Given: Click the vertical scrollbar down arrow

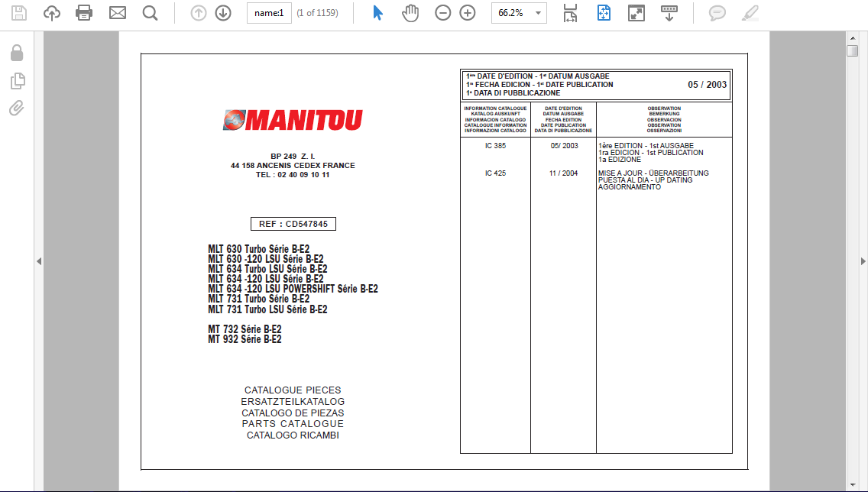Looking at the screenshot, I should pyautogui.click(x=853, y=485).
